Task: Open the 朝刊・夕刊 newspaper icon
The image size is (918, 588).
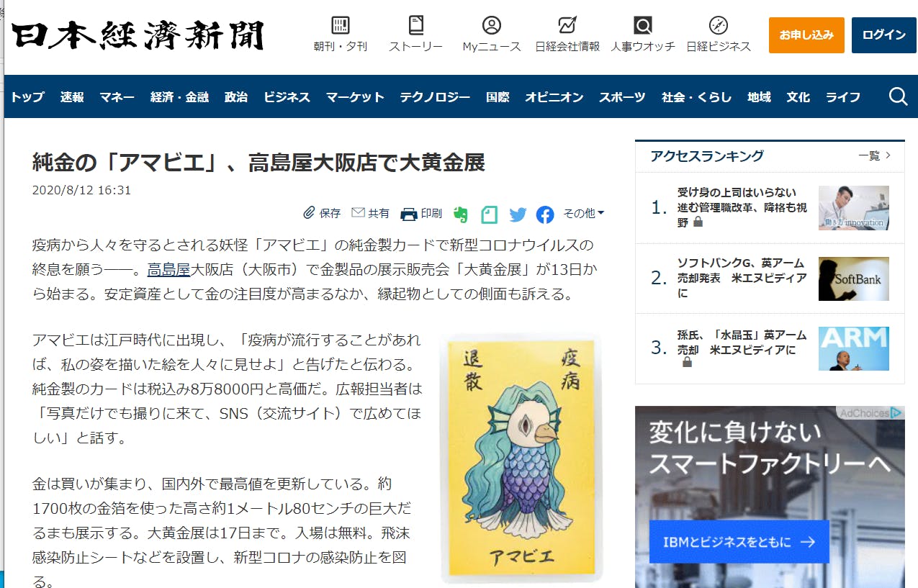Action: pos(341,26)
